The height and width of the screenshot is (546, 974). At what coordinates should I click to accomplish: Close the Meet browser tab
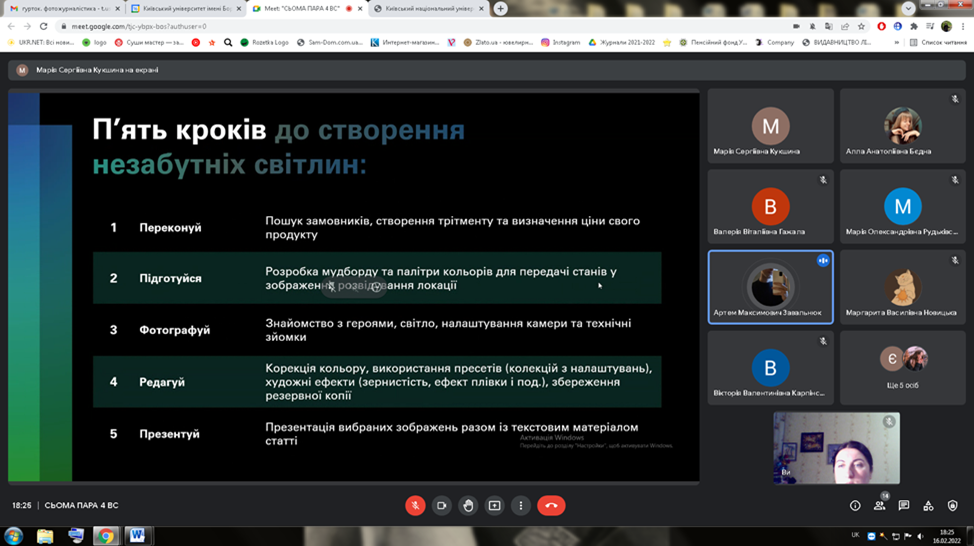click(360, 9)
